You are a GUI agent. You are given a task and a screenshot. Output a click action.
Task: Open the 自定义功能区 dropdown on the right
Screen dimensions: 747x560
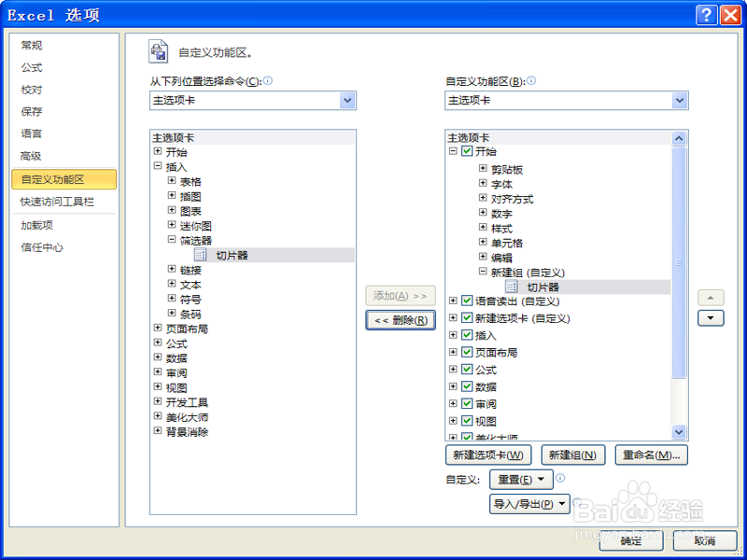tap(680, 101)
